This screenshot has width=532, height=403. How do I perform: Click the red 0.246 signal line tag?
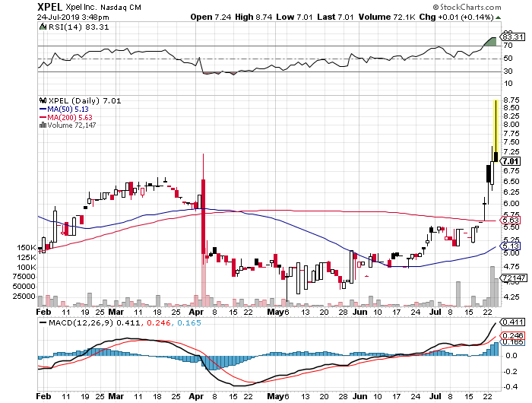pos(513,335)
